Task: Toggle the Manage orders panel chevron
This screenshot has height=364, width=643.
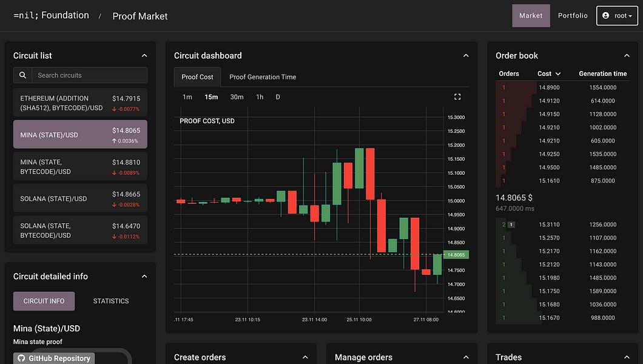Action: tap(466, 357)
